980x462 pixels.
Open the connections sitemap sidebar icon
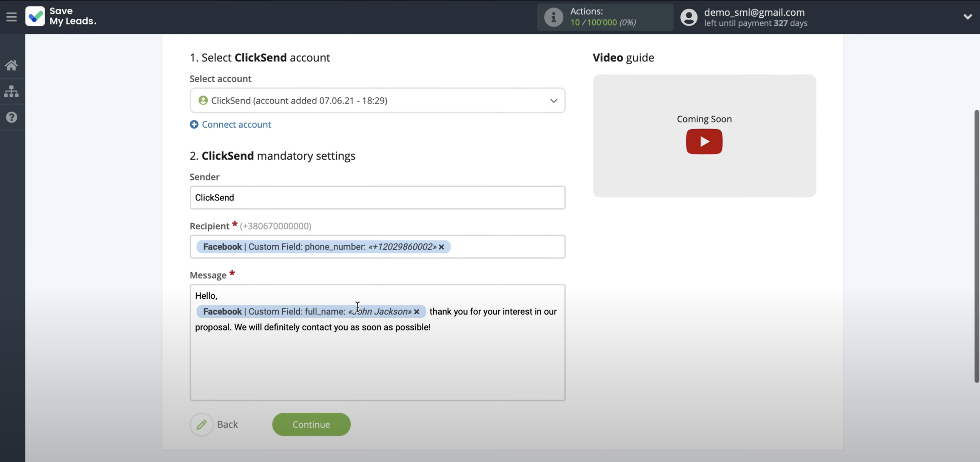[x=12, y=91]
